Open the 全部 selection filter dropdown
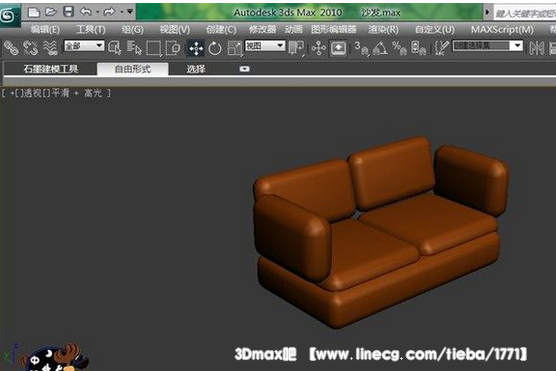Screen dimensions: 556x371 point(84,46)
